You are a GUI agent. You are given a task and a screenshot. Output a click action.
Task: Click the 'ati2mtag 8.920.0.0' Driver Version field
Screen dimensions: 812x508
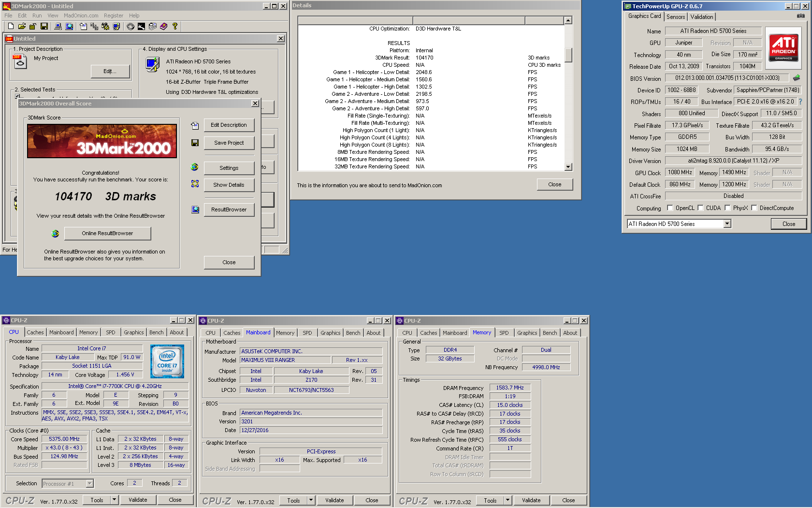(733, 161)
